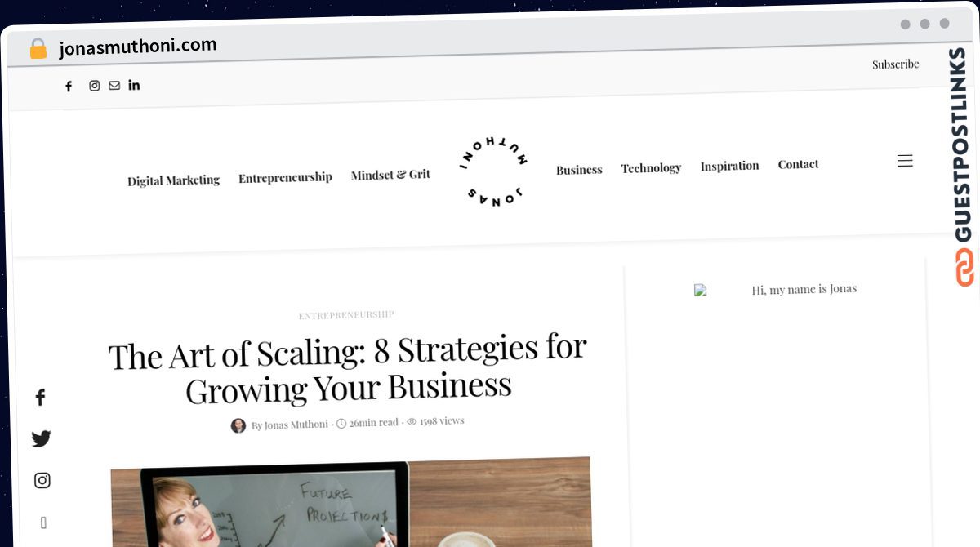
Task: Open the LinkedIn icon in top bar
Action: coord(134,85)
